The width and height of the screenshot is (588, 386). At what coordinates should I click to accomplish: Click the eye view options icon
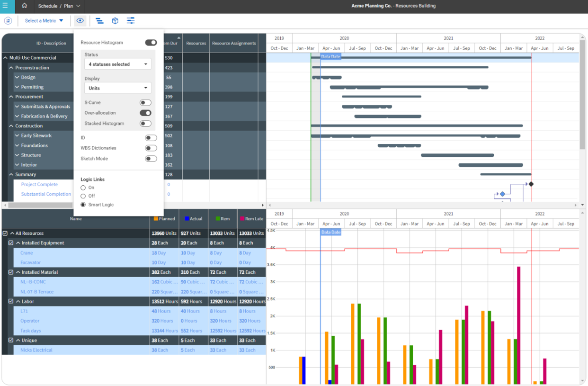point(80,21)
